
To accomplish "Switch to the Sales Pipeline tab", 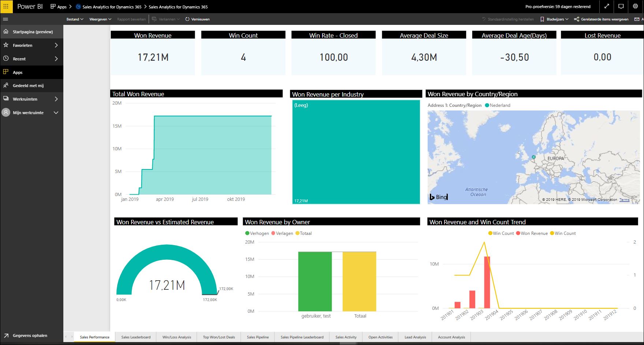I will pyautogui.click(x=257, y=337).
